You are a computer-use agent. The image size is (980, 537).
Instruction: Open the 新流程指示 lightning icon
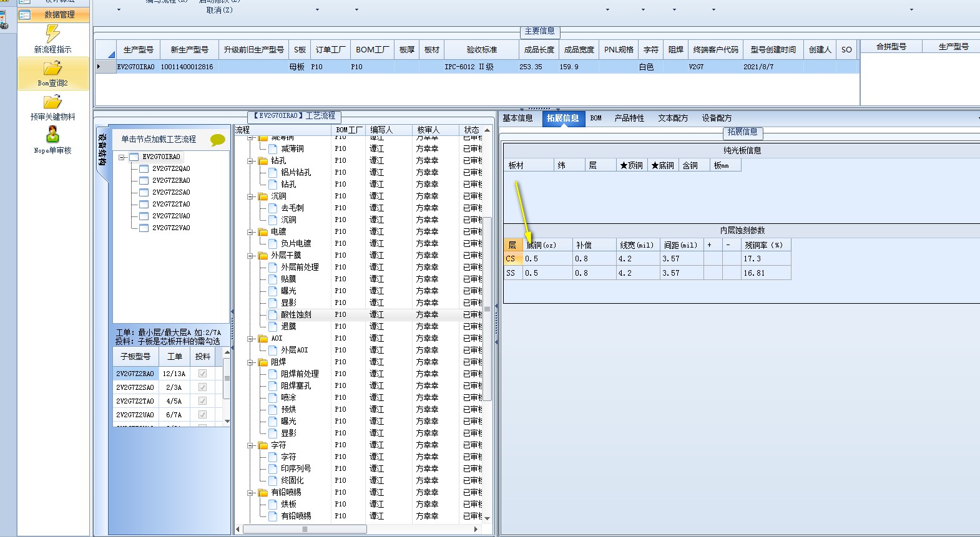pyautogui.click(x=53, y=34)
